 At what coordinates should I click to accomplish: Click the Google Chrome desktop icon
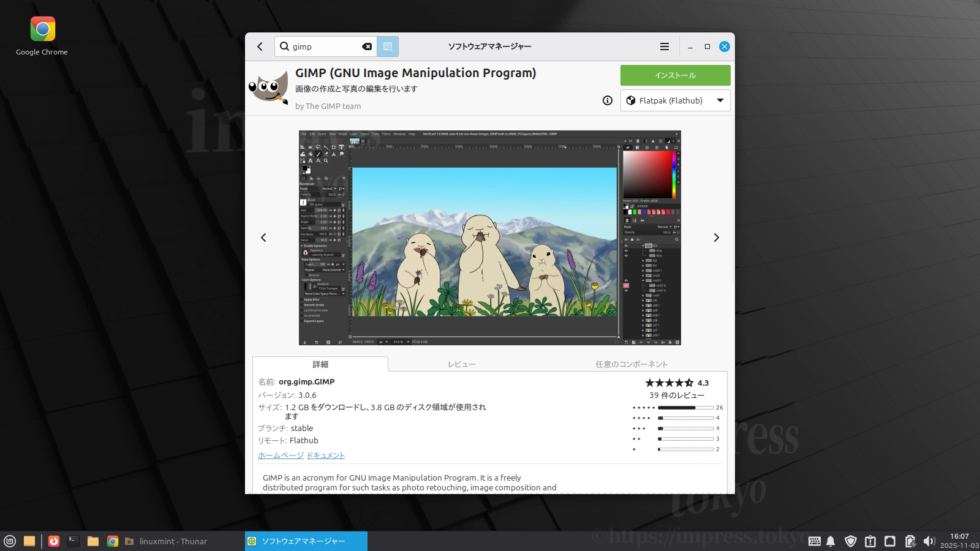tap(42, 36)
